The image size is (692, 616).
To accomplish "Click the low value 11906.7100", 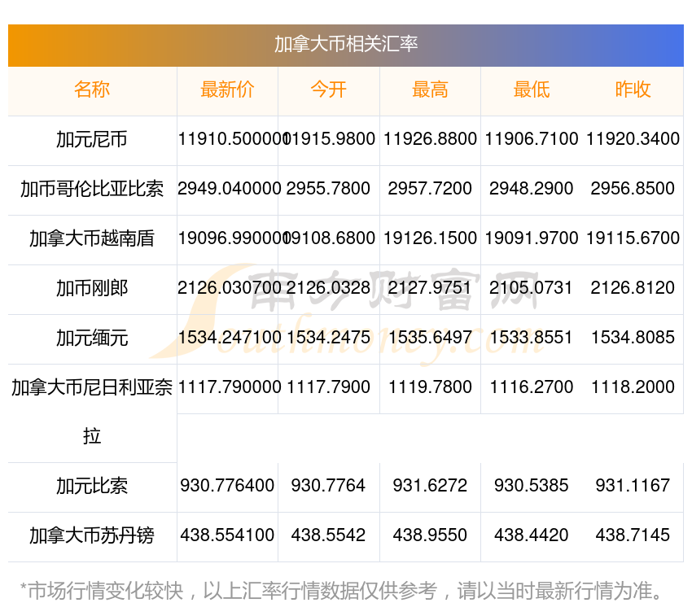I will tap(532, 139).
